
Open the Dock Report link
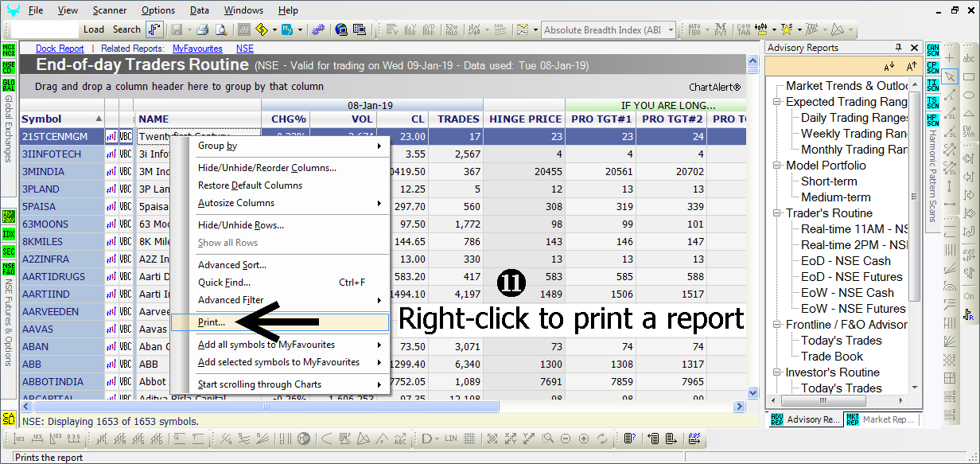click(x=60, y=49)
